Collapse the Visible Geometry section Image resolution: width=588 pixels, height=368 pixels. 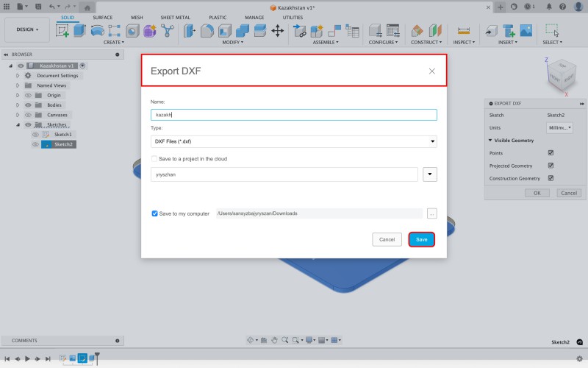490,140
